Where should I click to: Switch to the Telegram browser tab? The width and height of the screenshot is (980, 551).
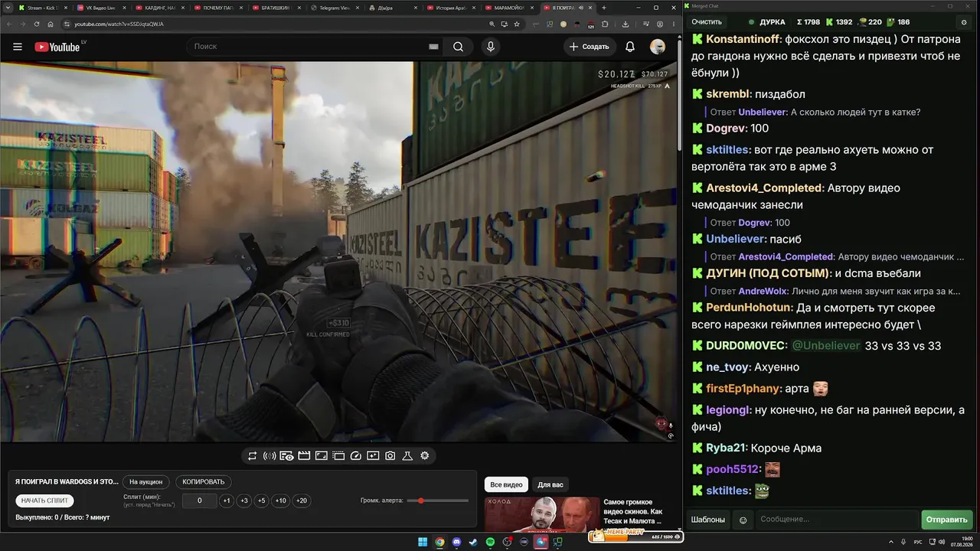334,8
